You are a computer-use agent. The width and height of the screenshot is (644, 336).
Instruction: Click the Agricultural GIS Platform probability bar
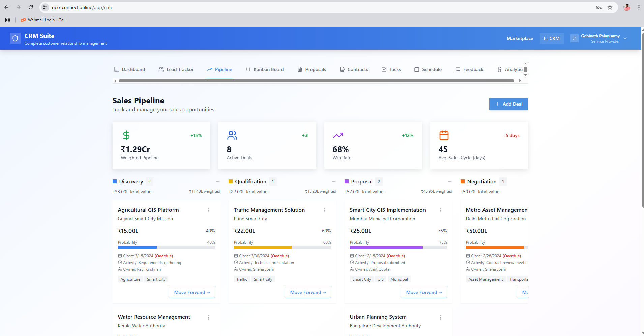(x=167, y=247)
